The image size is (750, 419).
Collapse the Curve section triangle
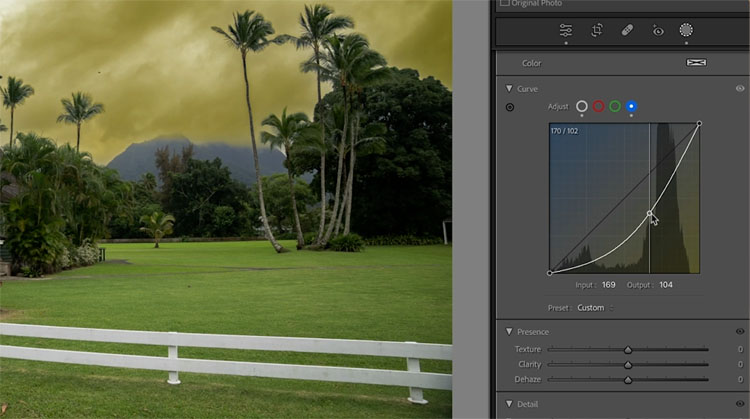508,89
